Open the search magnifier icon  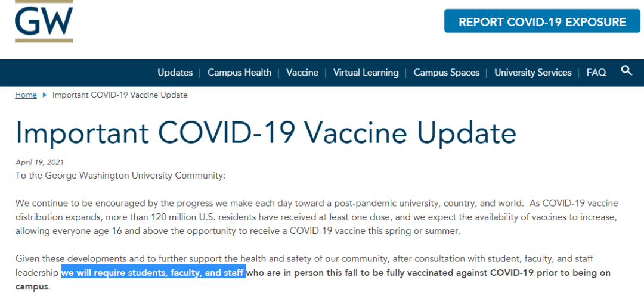pos(627,71)
